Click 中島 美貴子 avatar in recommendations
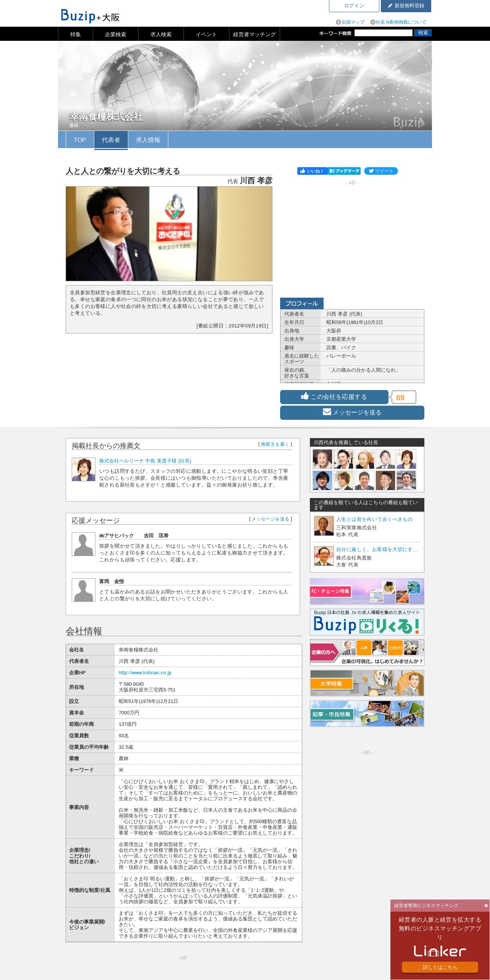The height and width of the screenshot is (980, 490). (x=84, y=469)
